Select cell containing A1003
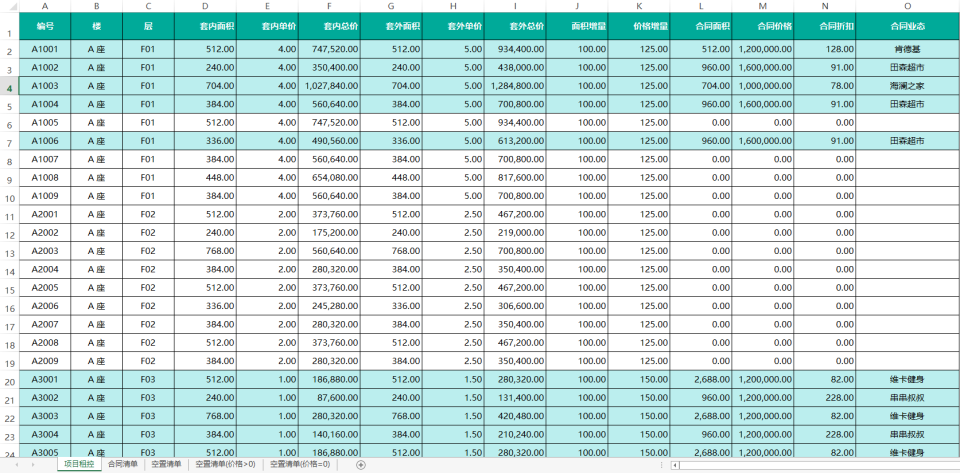Screen dimensions: 960x473 pyautogui.click(x=45, y=86)
